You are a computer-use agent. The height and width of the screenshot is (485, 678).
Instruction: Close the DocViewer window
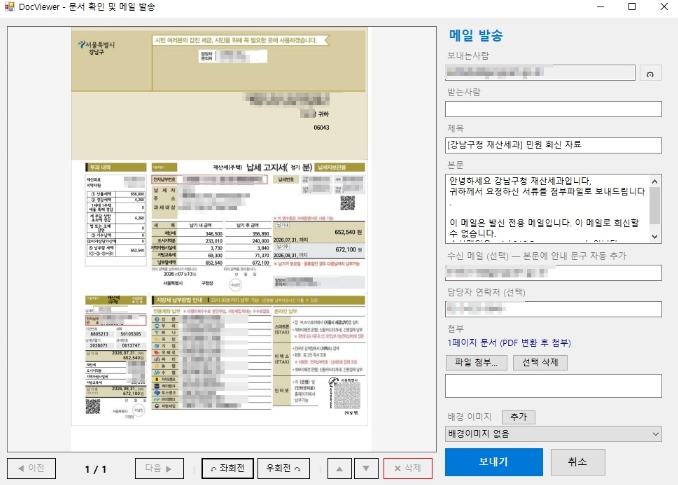664,6
